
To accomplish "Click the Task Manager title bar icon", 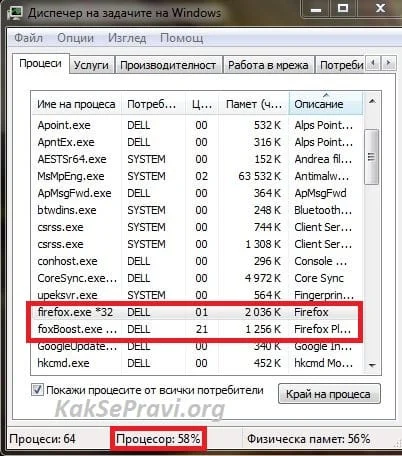I will pyautogui.click(x=15, y=12).
